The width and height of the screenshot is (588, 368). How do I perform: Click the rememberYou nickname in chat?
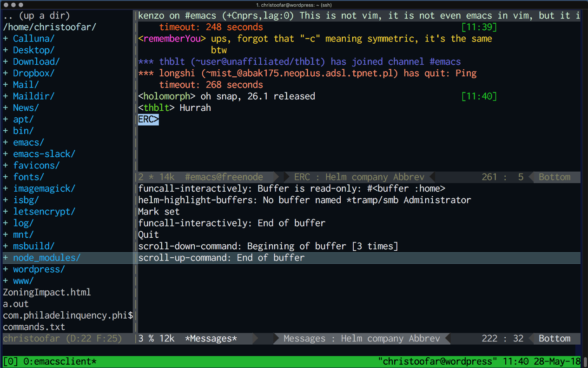point(172,39)
